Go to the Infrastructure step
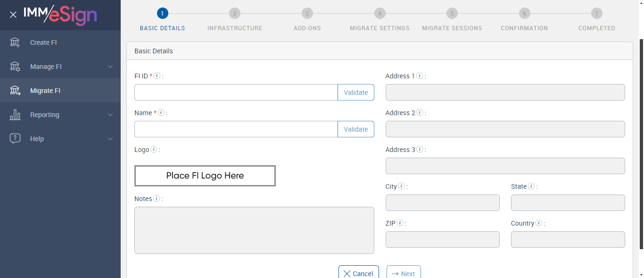The image size is (644, 278). tap(235, 14)
